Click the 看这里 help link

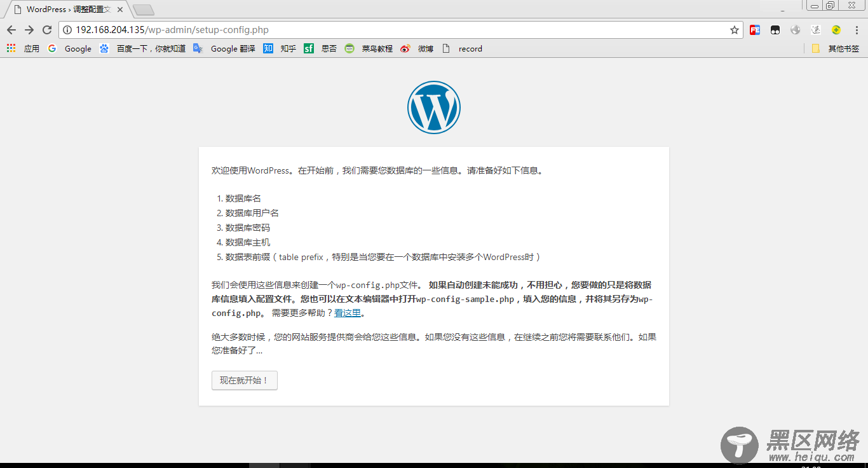(348, 313)
